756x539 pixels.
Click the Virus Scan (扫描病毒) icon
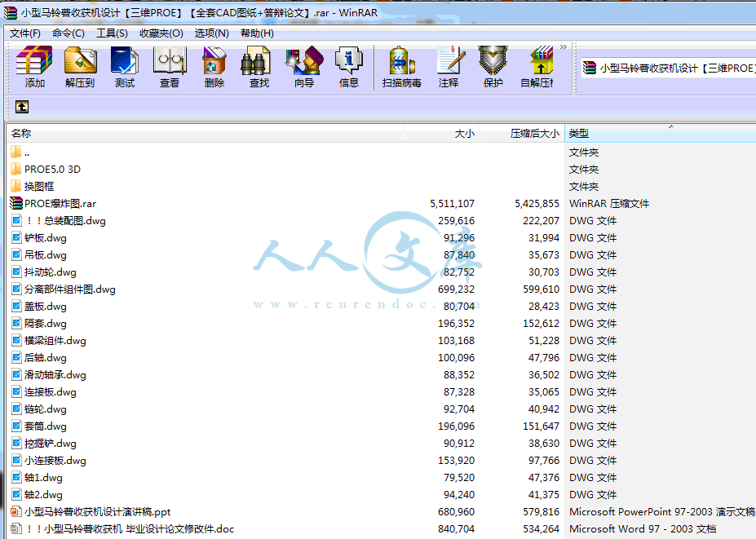(401, 67)
